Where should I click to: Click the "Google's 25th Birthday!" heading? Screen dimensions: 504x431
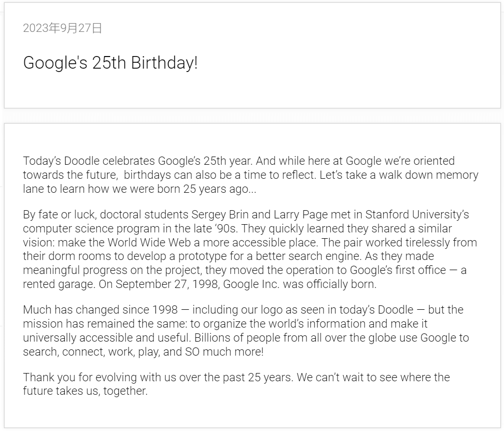click(110, 63)
